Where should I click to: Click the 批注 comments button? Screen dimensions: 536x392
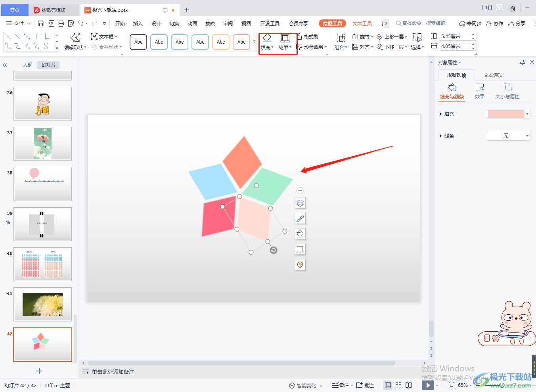[x=365, y=385]
